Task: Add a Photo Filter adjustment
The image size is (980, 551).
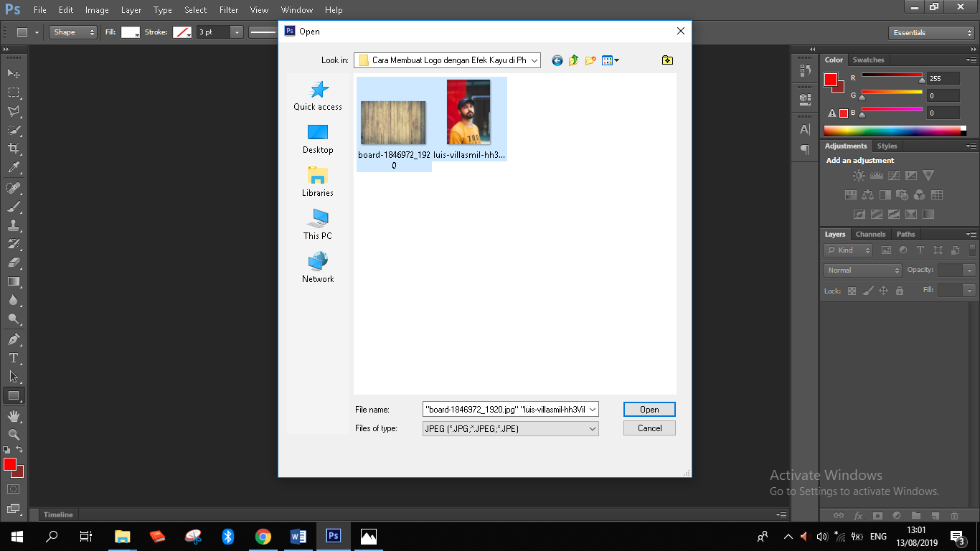Action: point(903,194)
